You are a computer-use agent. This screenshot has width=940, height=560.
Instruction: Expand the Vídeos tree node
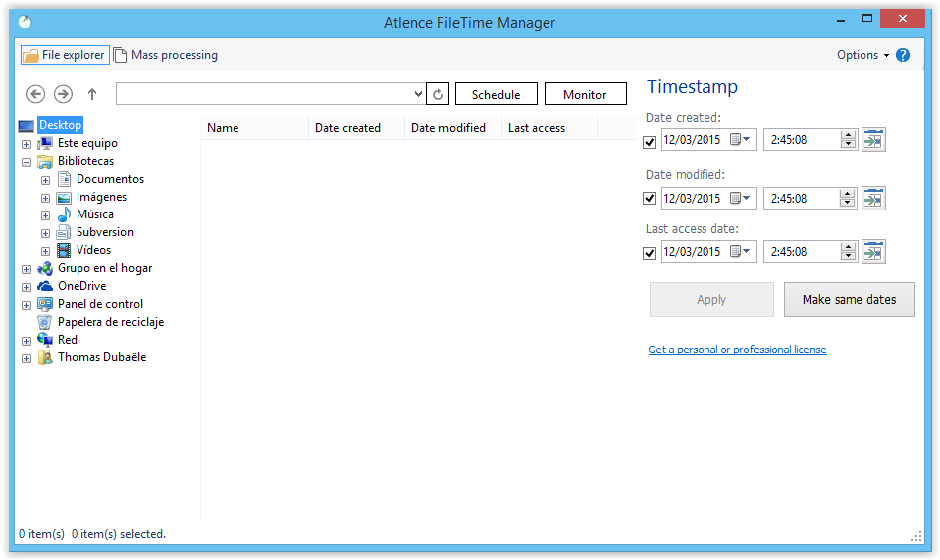(x=45, y=252)
